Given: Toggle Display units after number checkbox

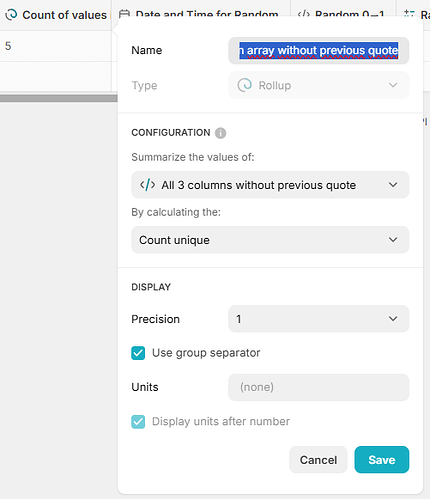Looking at the screenshot, I should (138, 422).
